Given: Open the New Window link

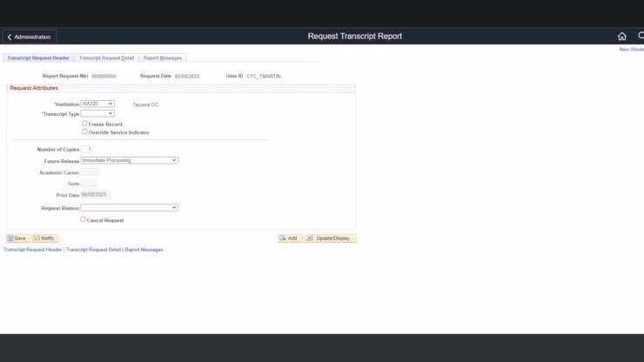Looking at the screenshot, I should click(x=632, y=50).
